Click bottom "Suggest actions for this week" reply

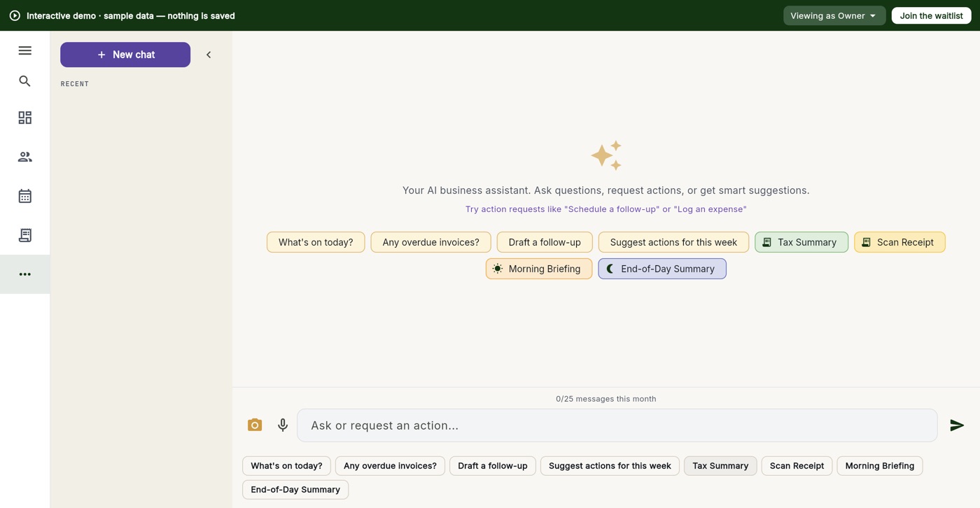610,466
